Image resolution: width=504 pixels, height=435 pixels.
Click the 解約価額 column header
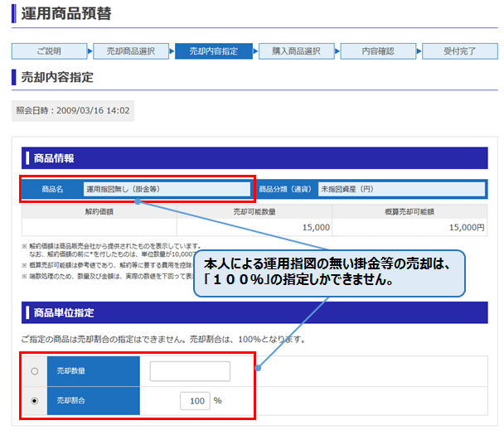[99, 212]
